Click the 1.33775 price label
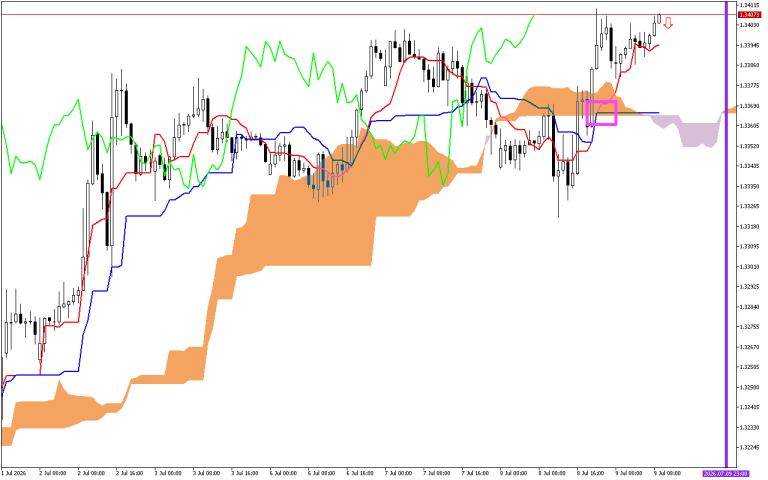The image size is (768, 480). [x=749, y=85]
